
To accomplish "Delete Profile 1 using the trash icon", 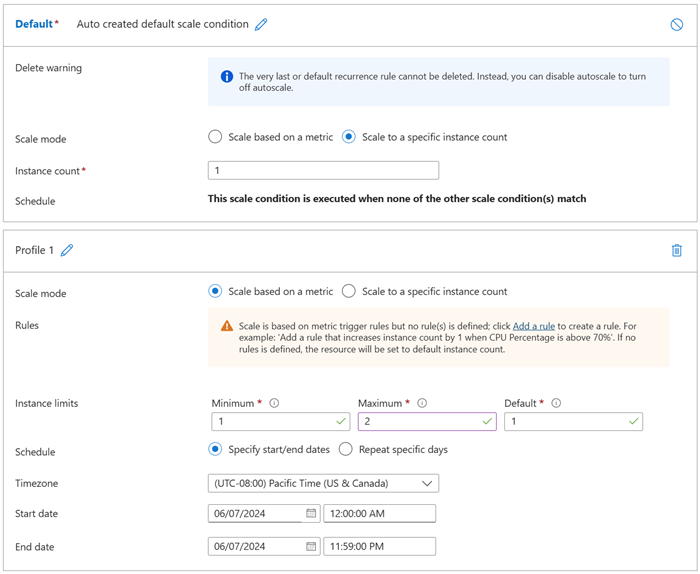I will (x=677, y=250).
